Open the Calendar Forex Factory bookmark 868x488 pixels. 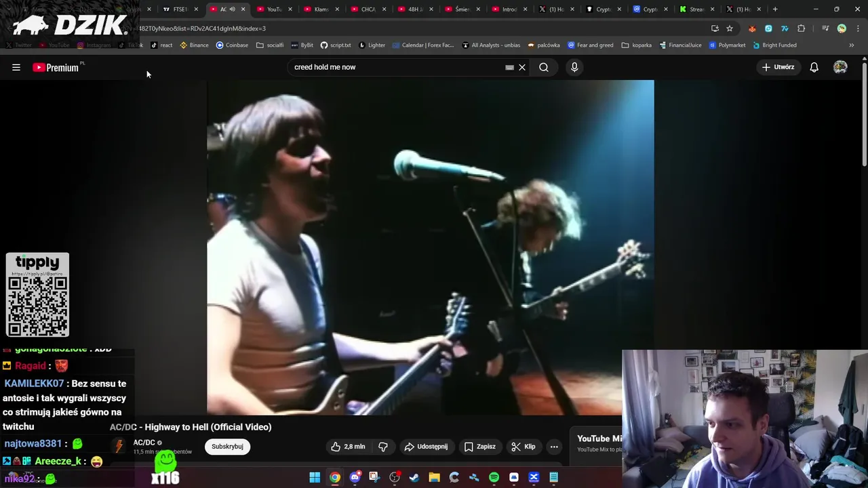click(x=423, y=45)
